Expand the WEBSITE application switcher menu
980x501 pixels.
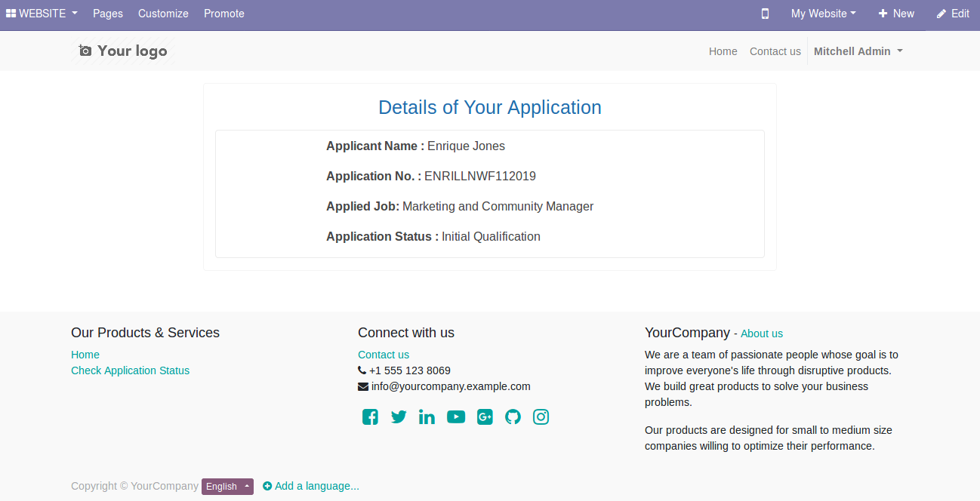pos(42,14)
